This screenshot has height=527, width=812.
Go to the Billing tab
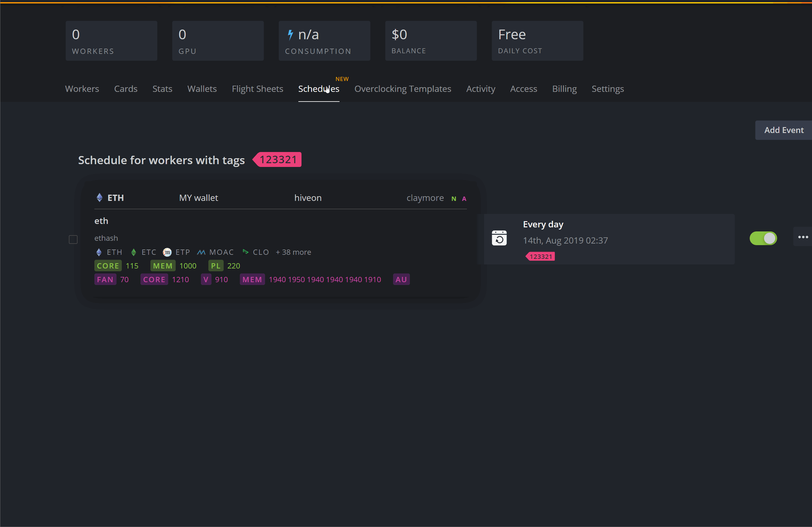(x=564, y=89)
